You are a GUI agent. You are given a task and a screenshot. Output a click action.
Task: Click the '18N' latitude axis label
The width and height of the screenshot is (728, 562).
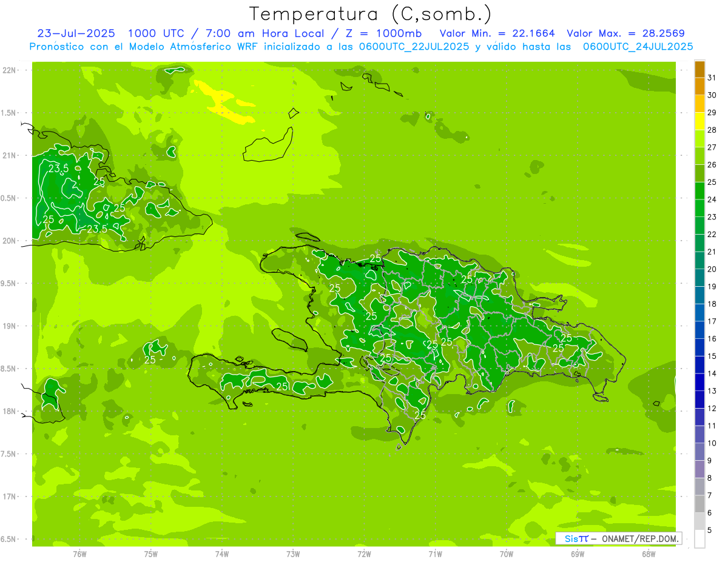[8, 412]
